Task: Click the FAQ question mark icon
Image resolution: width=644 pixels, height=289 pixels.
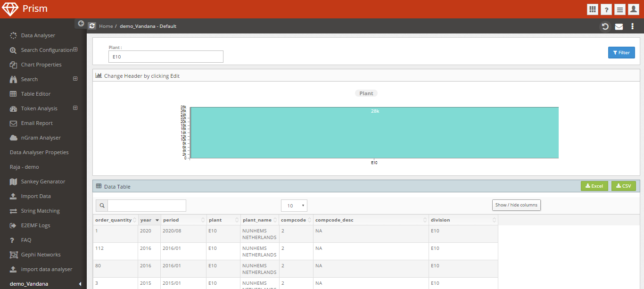Action: (x=13, y=240)
